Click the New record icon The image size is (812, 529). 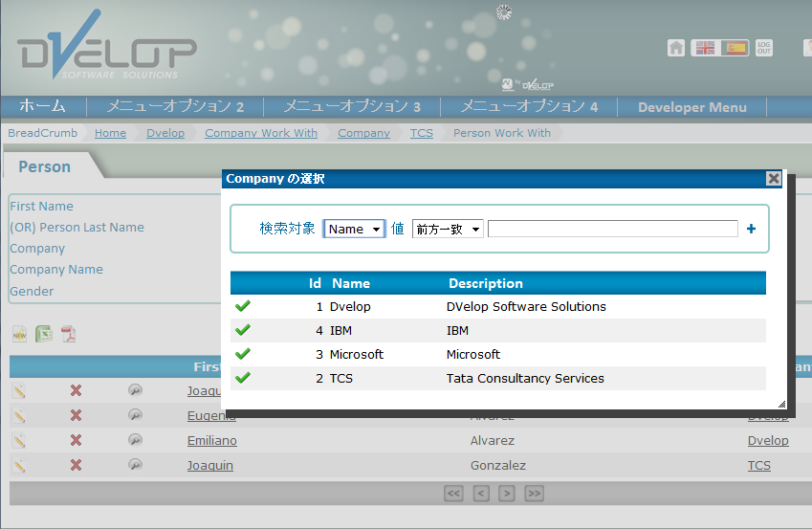click(20, 334)
